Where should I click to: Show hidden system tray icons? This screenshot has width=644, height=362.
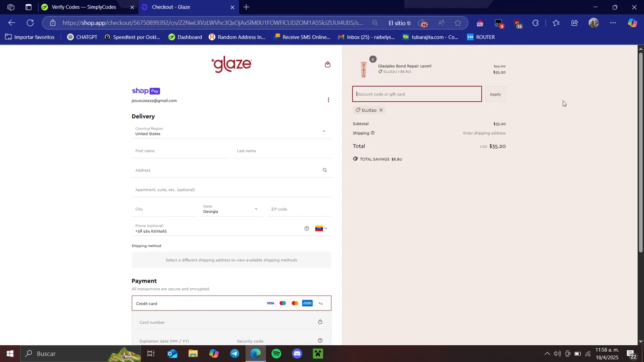click(x=547, y=354)
